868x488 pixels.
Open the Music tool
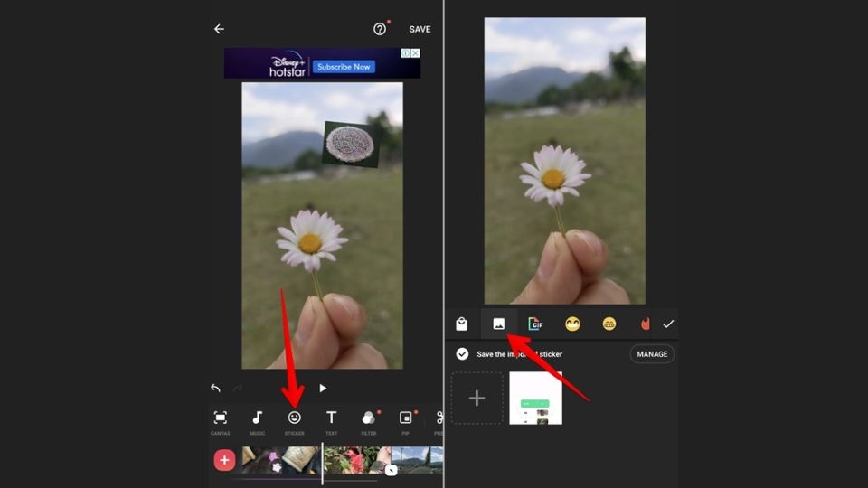click(258, 423)
